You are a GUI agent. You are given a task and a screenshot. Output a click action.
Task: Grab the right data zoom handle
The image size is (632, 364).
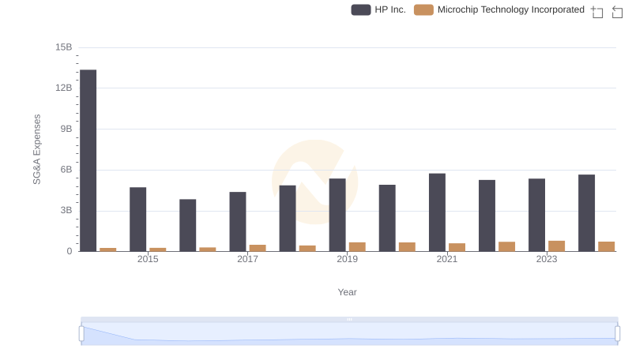pyautogui.click(x=618, y=334)
